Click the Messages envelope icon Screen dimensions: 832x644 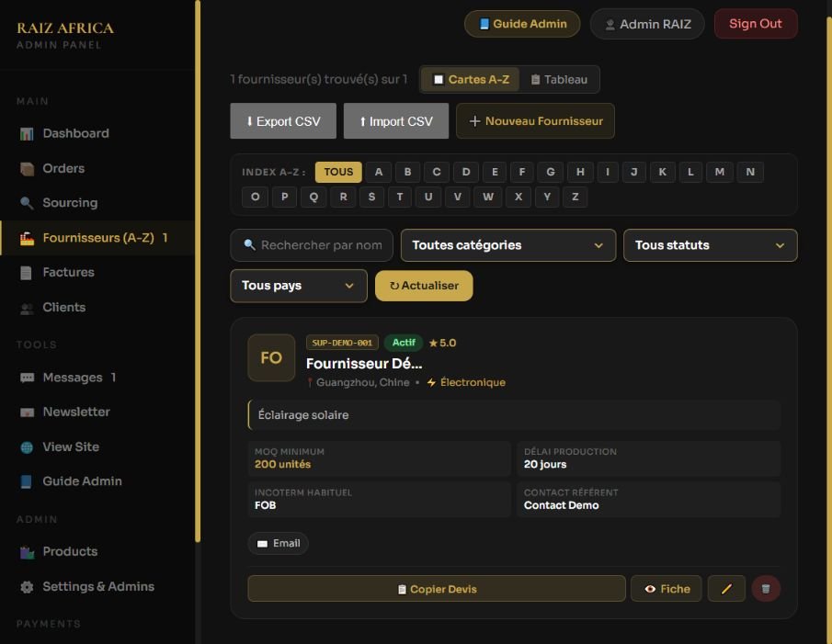(x=27, y=378)
